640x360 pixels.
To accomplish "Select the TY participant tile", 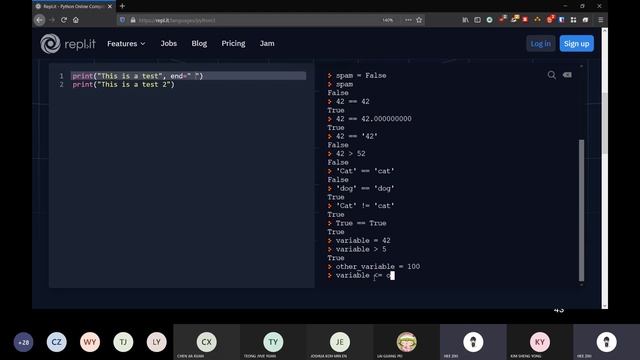I will pos(273,342).
